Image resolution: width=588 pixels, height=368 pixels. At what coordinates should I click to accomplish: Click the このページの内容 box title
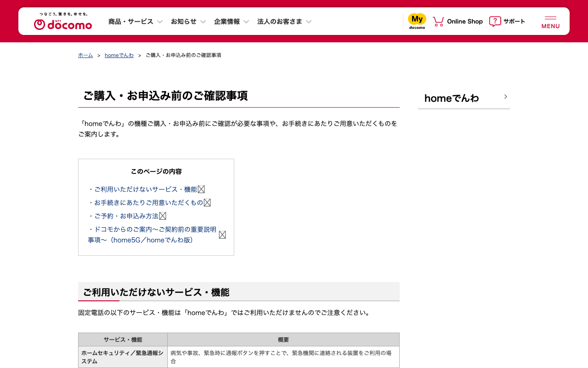(156, 172)
